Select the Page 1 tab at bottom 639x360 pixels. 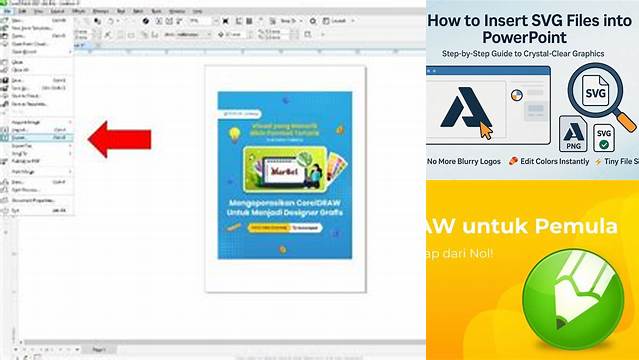99,349
